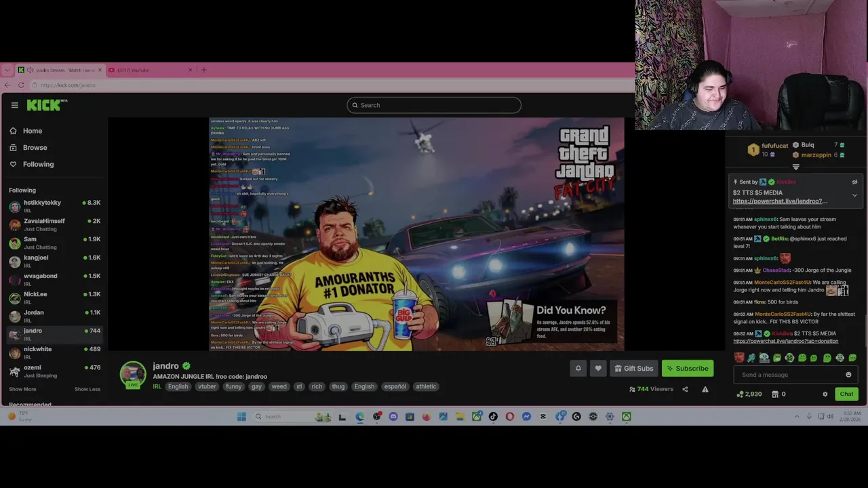Click the share stream icon
The width and height of the screenshot is (868, 488).
tap(685, 389)
